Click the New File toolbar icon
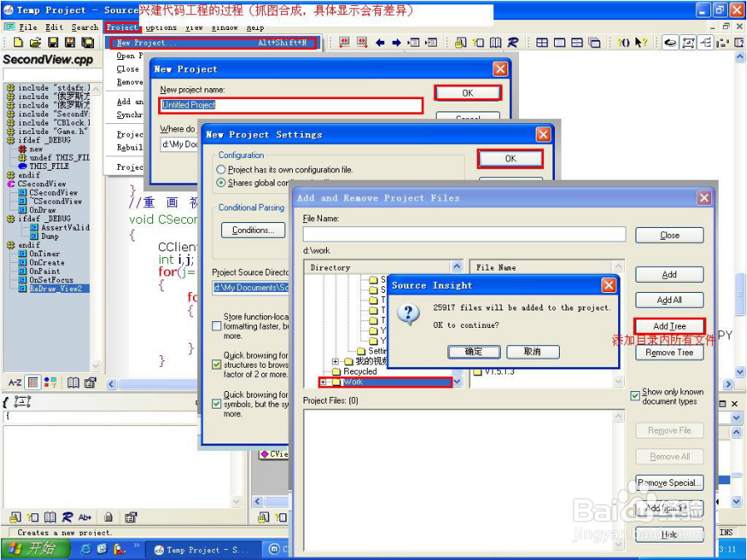747x560 pixels. tap(18, 43)
